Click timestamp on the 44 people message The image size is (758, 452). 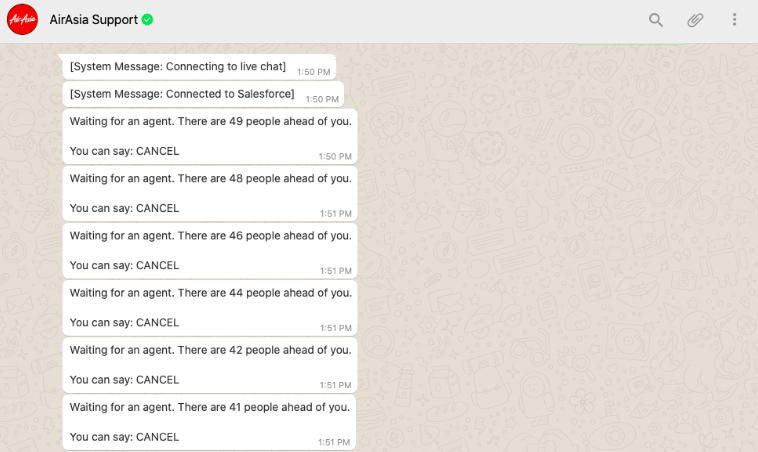[x=335, y=328]
